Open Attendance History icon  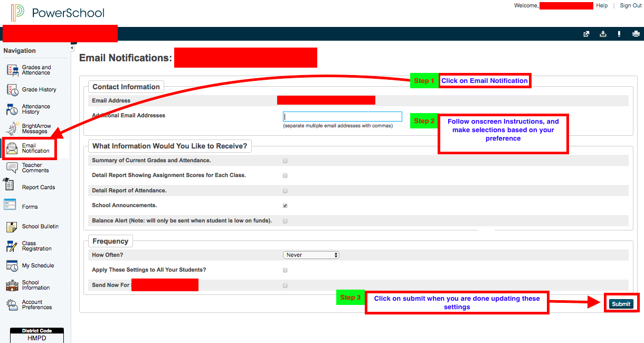(x=12, y=109)
